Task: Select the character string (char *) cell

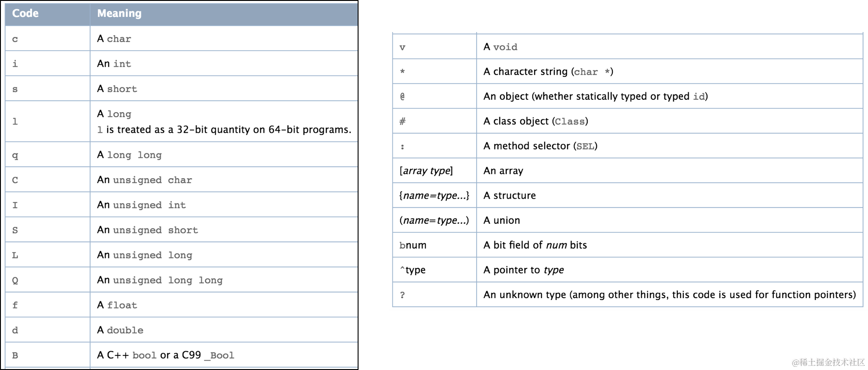Action: [x=548, y=71]
